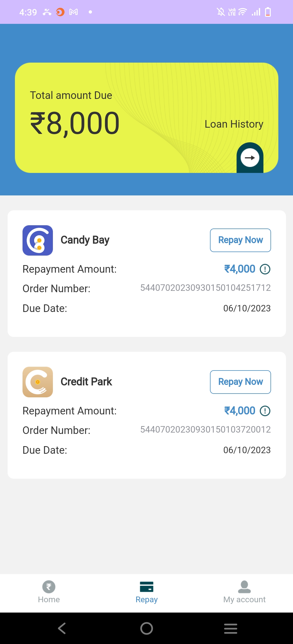This screenshot has height=644, width=293.
Task: Tap the Loan History link
Action: pos(234,124)
